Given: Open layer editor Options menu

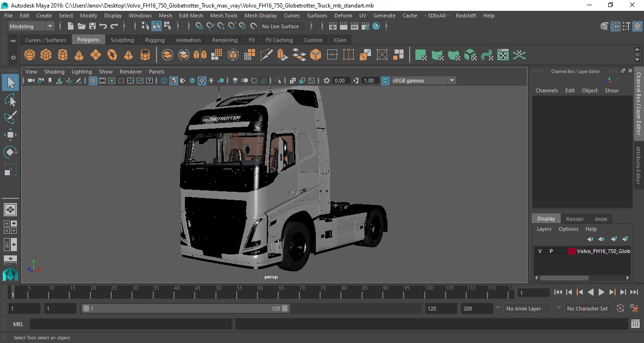Looking at the screenshot, I should point(568,229).
